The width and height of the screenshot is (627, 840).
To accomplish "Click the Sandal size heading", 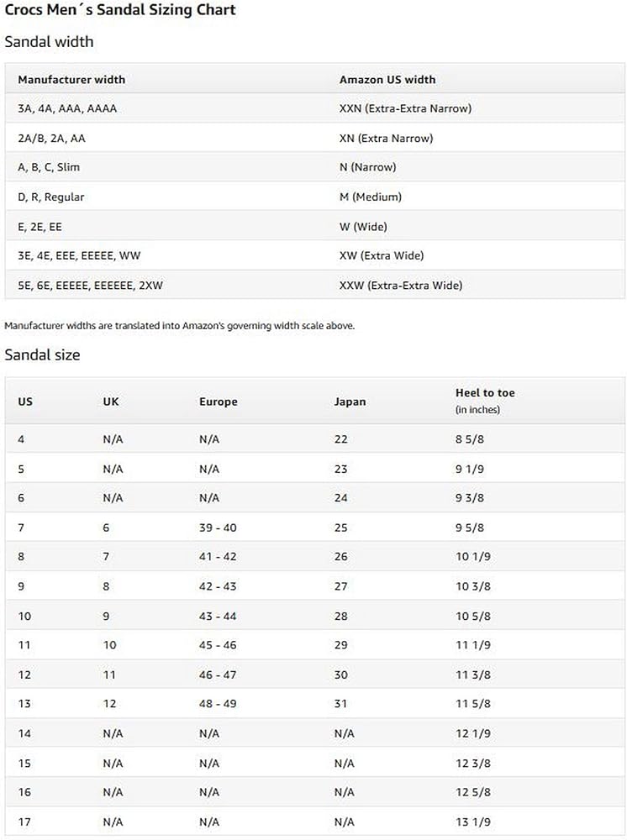I will [42, 354].
